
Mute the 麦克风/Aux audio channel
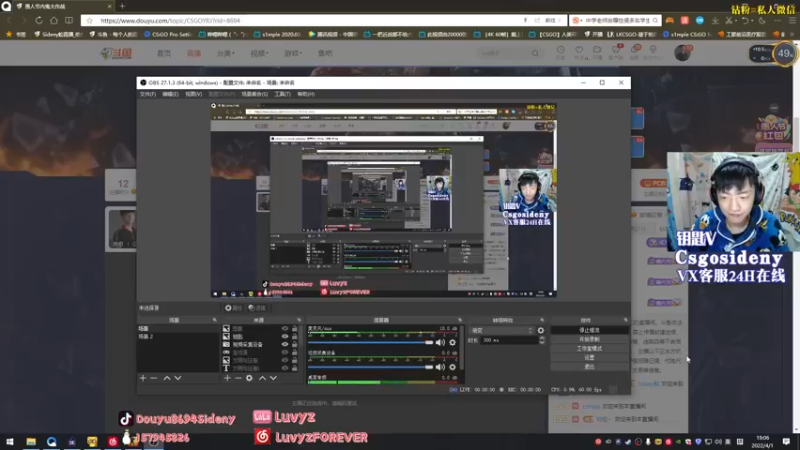click(440, 342)
